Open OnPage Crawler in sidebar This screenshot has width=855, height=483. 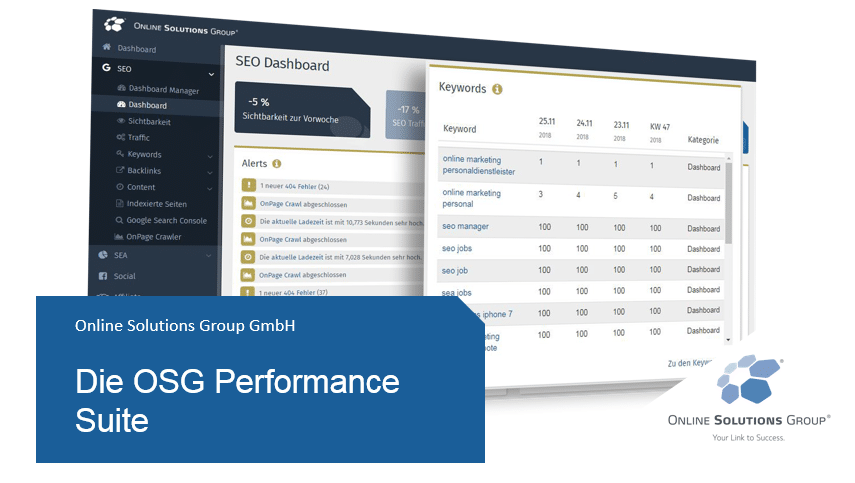pyautogui.click(x=154, y=237)
